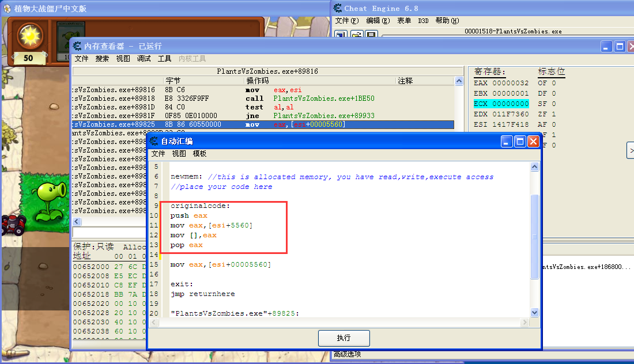Click process label 00001518-PlantsVsZombies.exe
The width and height of the screenshot is (634, 364).
pyautogui.click(x=513, y=31)
